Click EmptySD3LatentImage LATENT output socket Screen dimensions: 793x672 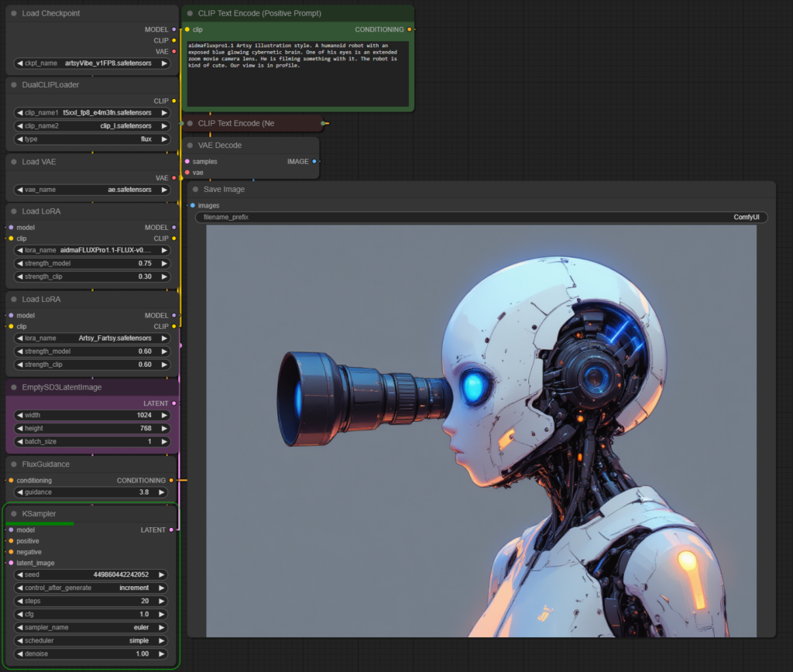(174, 403)
